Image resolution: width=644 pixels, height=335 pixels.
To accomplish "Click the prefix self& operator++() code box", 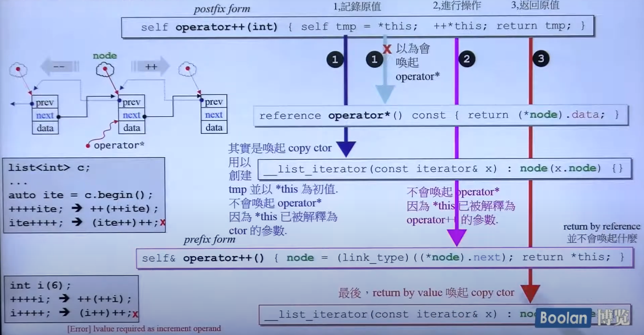I will click(x=384, y=258).
